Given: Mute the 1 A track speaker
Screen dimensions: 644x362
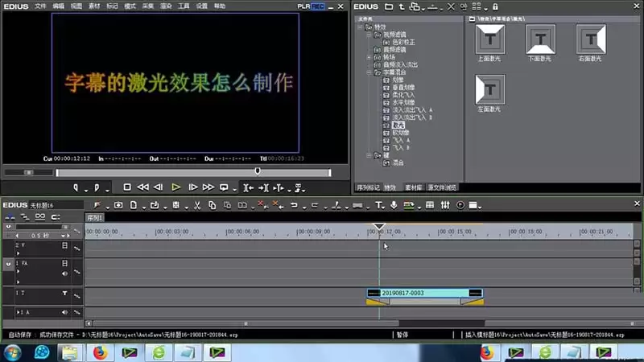Looking at the screenshot, I should click(x=64, y=312).
